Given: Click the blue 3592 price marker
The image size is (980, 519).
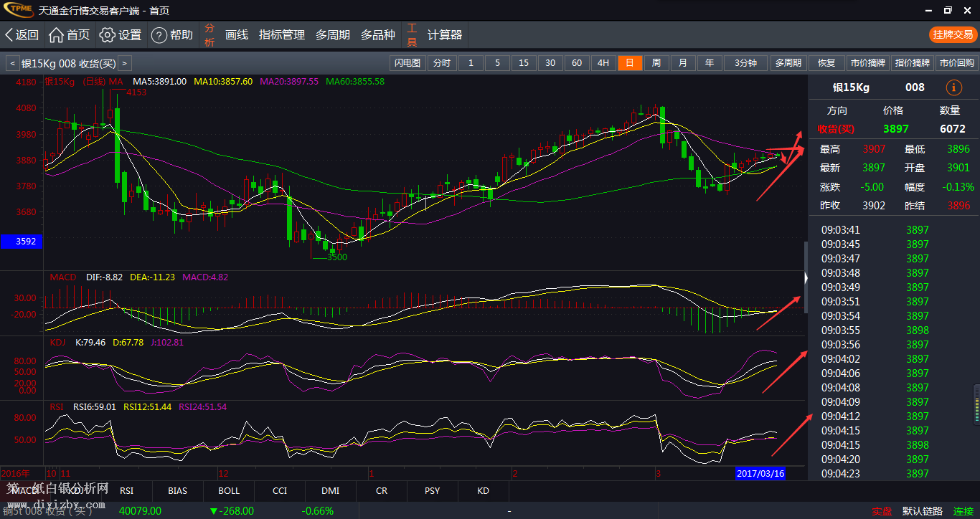Looking at the screenshot, I should click(x=22, y=242).
